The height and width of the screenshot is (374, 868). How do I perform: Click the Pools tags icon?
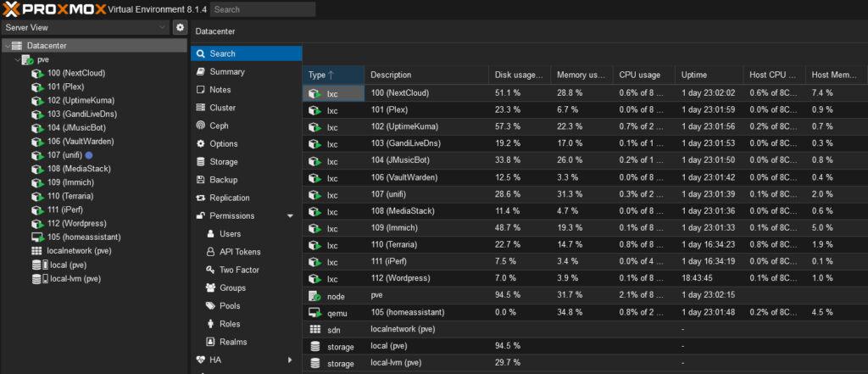[210, 306]
